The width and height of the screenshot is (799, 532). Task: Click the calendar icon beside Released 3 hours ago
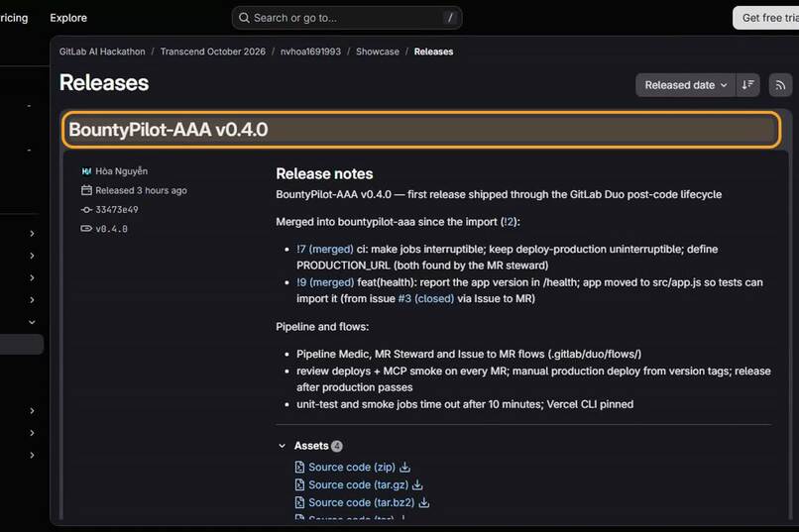[x=86, y=190]
